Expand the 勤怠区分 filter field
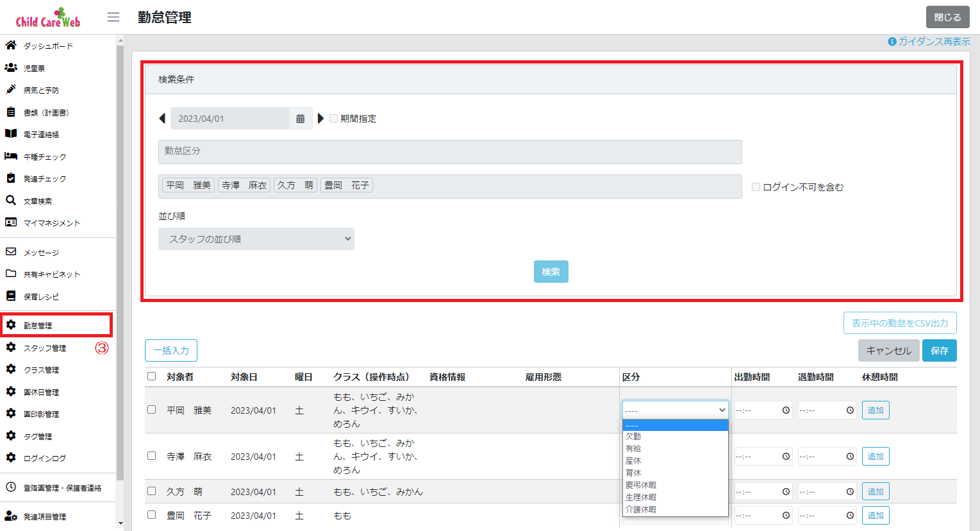 [x=449, y=152]
